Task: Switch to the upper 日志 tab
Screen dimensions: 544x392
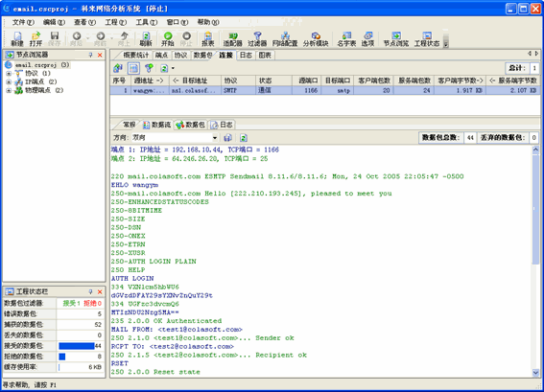Action: coord(246,55)
